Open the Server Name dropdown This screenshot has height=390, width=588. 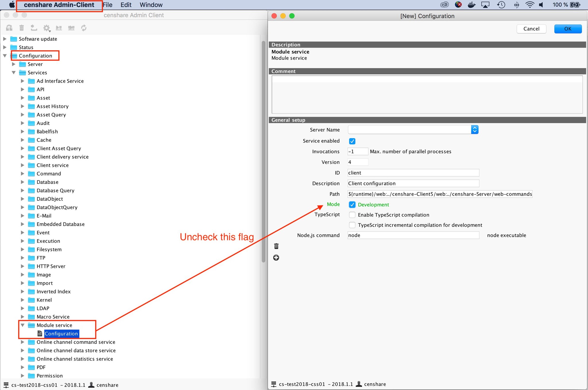point(475,130)
